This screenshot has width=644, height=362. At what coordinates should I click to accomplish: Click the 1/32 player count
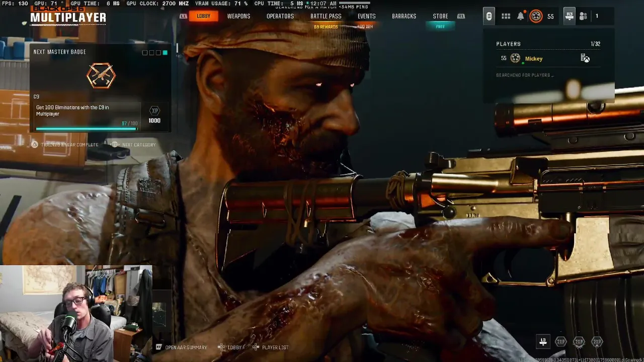click(595, 44)
